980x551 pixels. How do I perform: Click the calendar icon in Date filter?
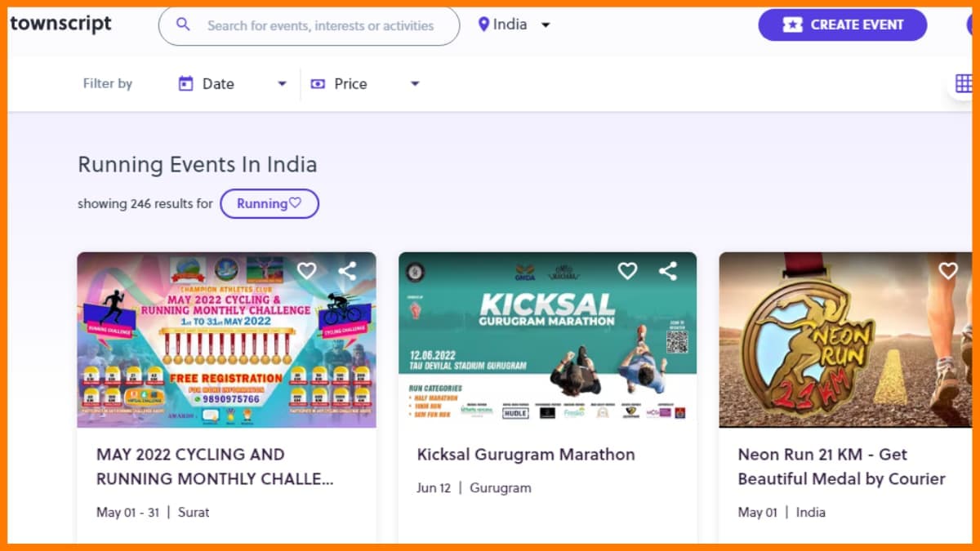click(186, 83)
